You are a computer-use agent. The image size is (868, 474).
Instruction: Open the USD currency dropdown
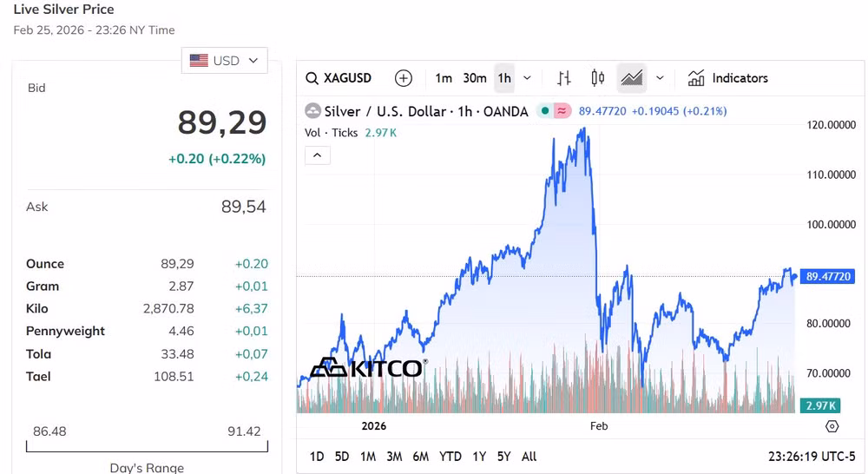[225, 61]
